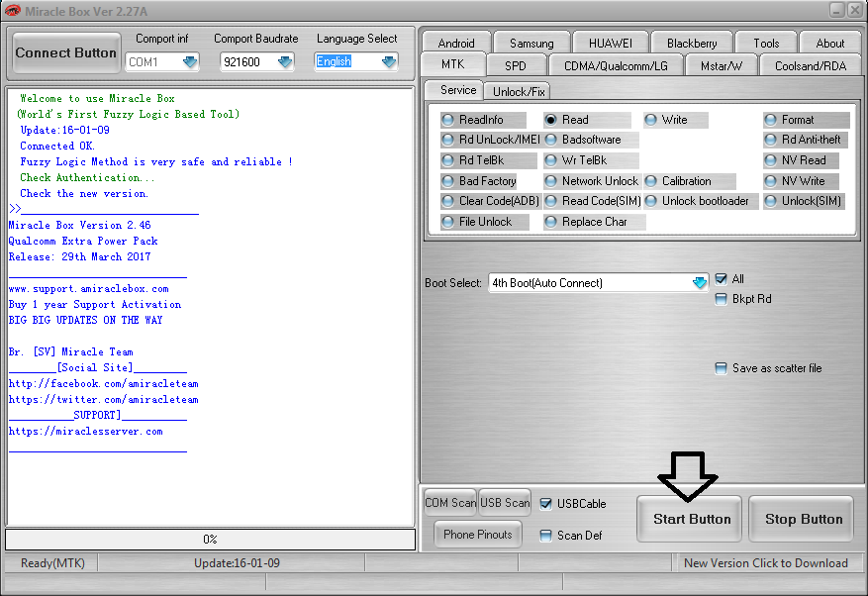Click the Miracle Box title bar logo icon
This screenshot has height=596, width=868.
[x=12, y=11]
